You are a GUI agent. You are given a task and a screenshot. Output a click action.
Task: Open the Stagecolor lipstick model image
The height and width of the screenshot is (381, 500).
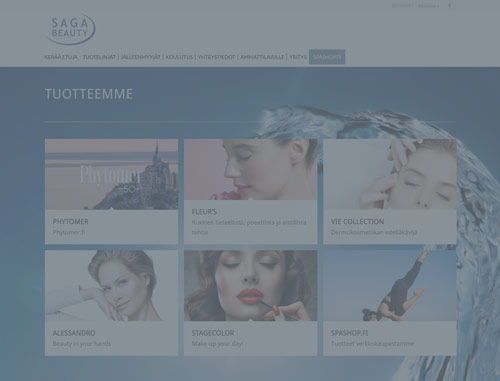pos(250,286)
